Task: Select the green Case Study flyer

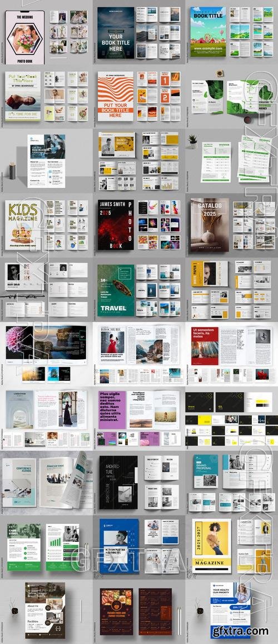Action: 24,547
